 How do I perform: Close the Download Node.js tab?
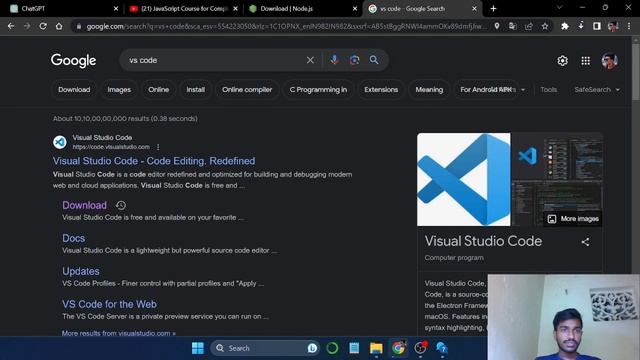pos(355,9)
